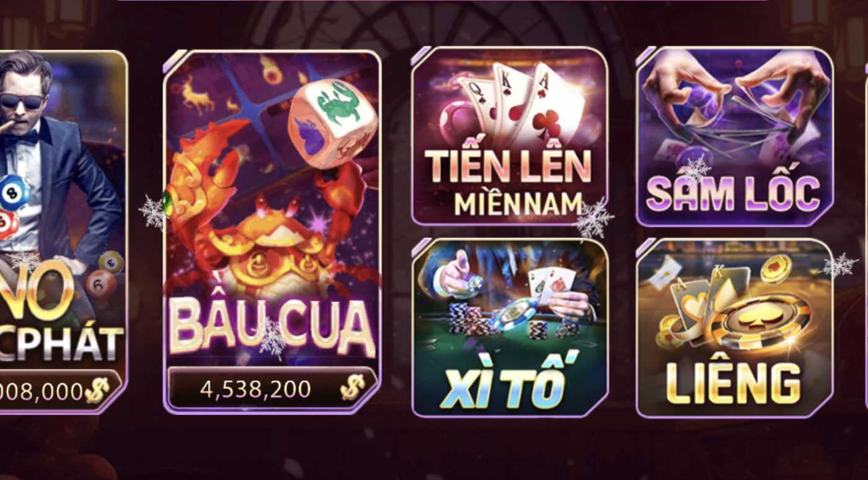Click the poker chip stacks in Xì Tố
Viewport: 868px width, 480px height.
click(x=472, y=319)
